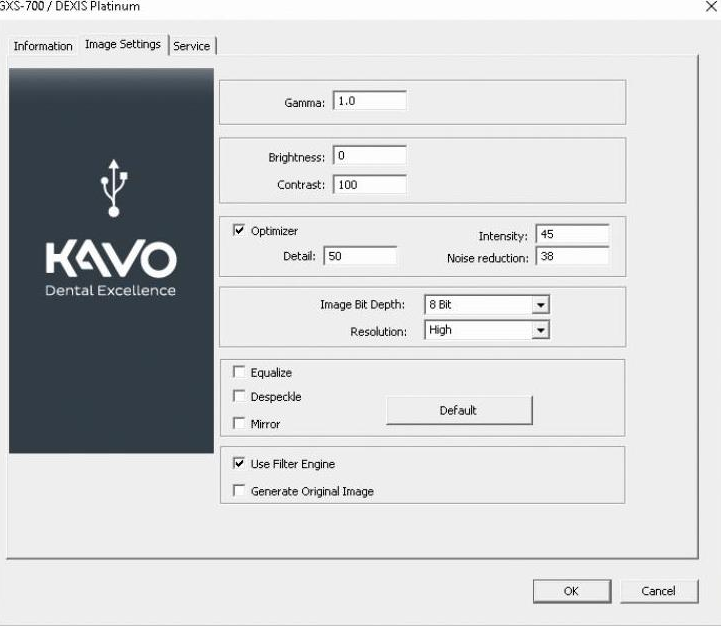This screenshot has width=721, height=626.
Task: Toggle the Optimizer checkbox
Action: click(239, 231)
